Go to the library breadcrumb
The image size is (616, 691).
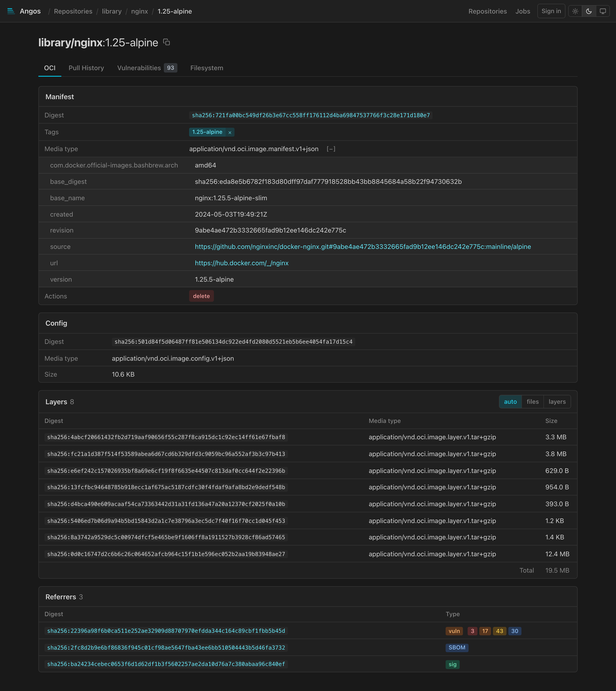pyautogui.click(x=112, y=11)
